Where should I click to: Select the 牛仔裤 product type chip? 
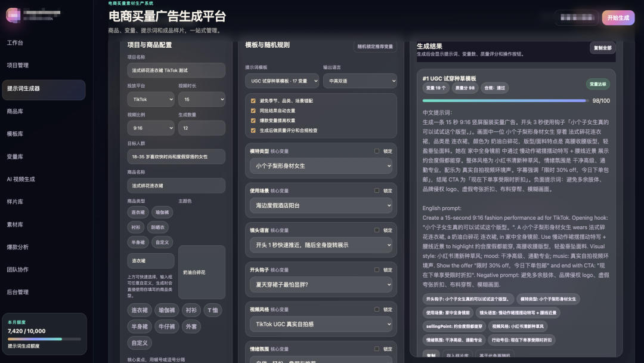pyautogui.click(x=167, y=327)
